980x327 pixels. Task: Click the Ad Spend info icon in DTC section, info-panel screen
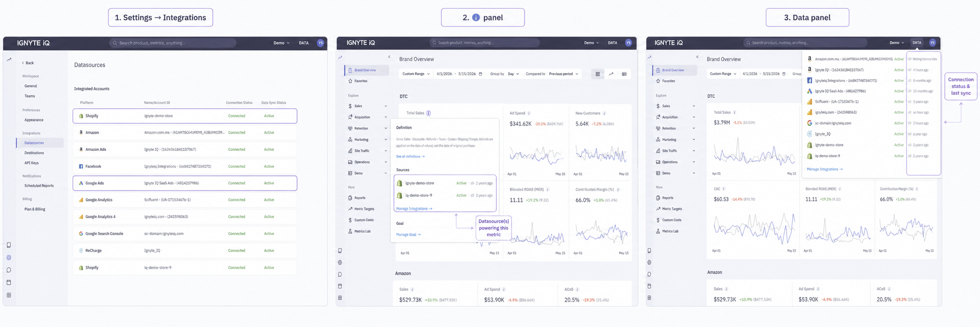coord(529,113)
